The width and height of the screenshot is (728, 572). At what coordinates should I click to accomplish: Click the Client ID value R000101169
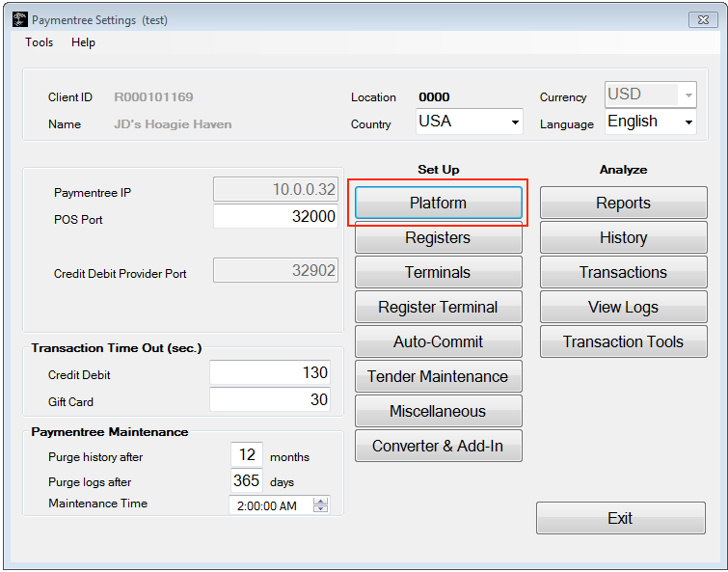point(153,97)
